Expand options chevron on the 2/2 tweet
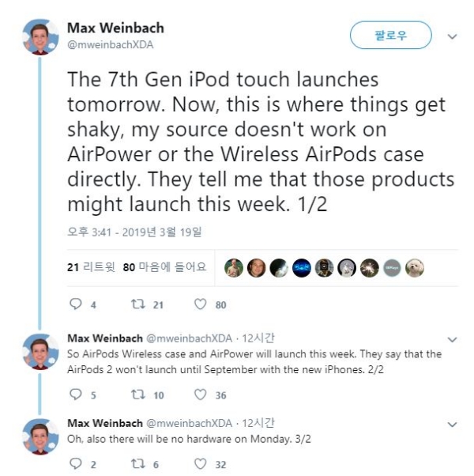Viewport: 474px width, 476px height. coord(452,339)
